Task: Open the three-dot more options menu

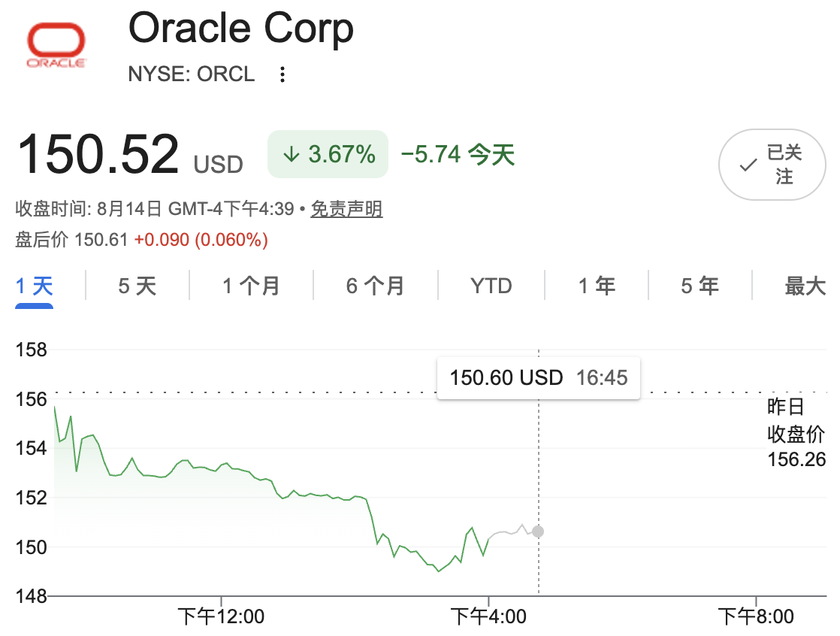Action: (x=283, y=74)
